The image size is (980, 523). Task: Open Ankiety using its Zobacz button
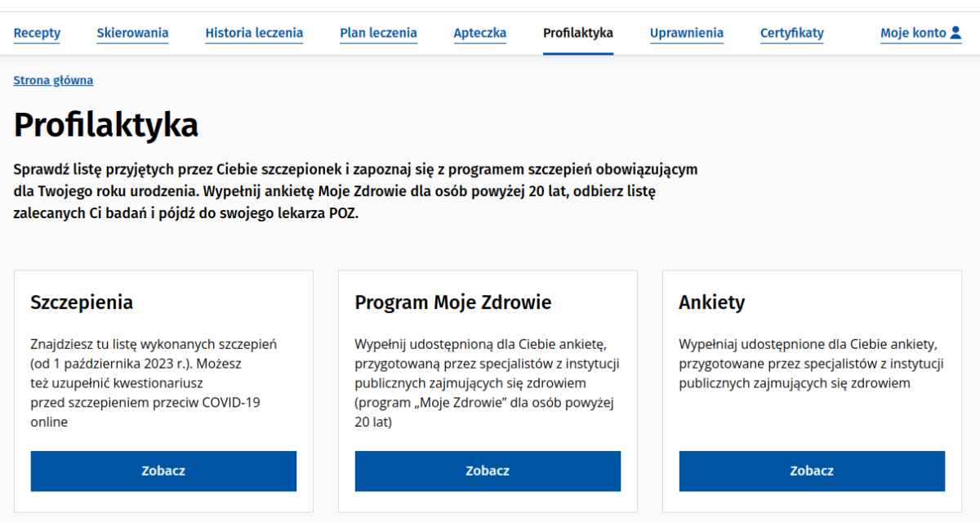[x=812, y=471]
